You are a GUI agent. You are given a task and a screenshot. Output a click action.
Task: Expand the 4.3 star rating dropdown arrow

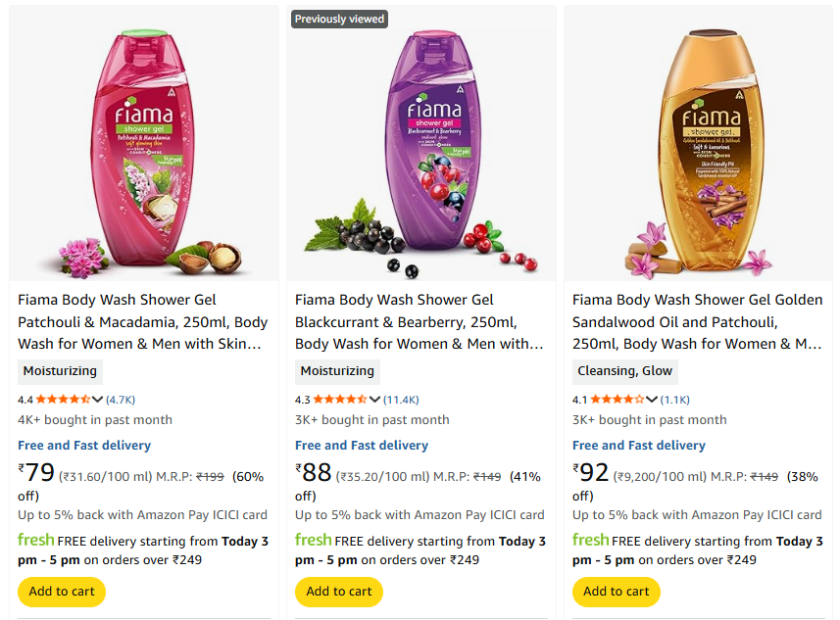coord(375,400)
